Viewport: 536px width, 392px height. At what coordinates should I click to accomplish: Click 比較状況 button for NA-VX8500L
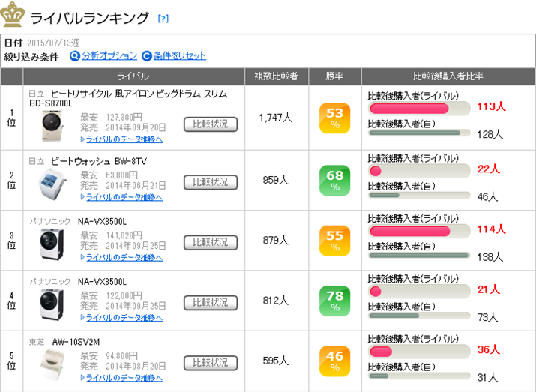click(211, 243)
